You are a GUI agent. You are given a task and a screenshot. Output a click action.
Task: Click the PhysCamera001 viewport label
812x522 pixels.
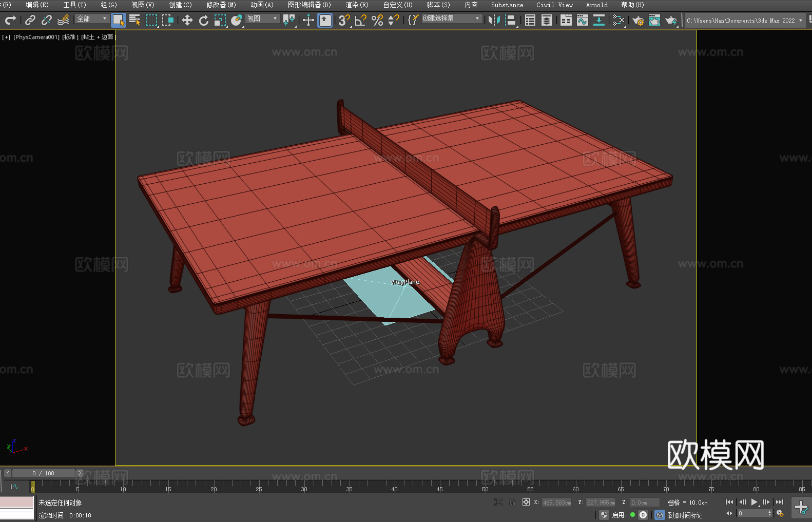click(36, 37)
